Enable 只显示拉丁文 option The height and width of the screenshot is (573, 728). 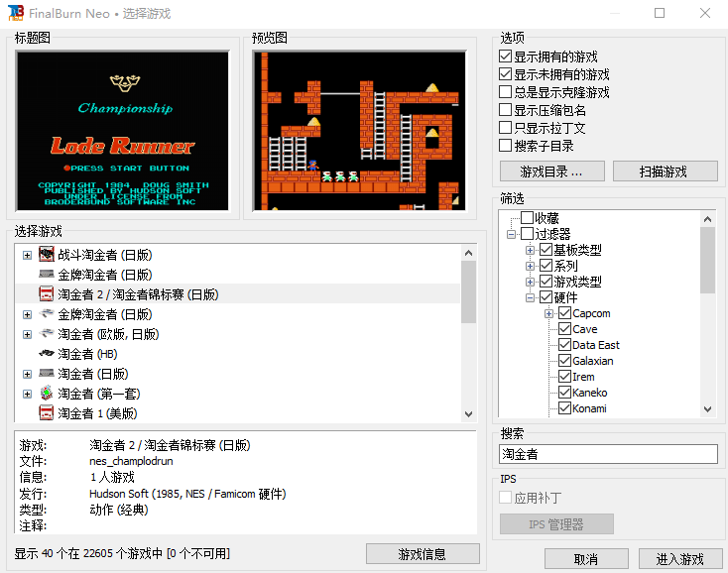[x=505, y=128]
